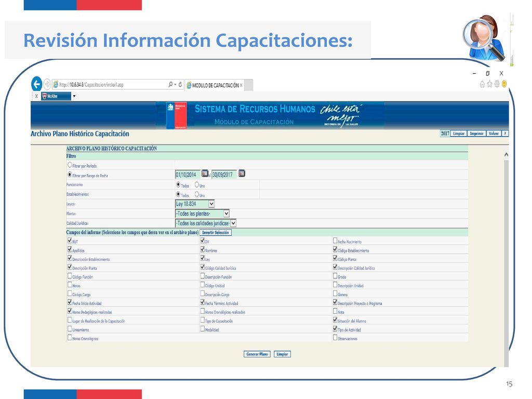Enable the Horas checkbox

(x=70, y=285)
